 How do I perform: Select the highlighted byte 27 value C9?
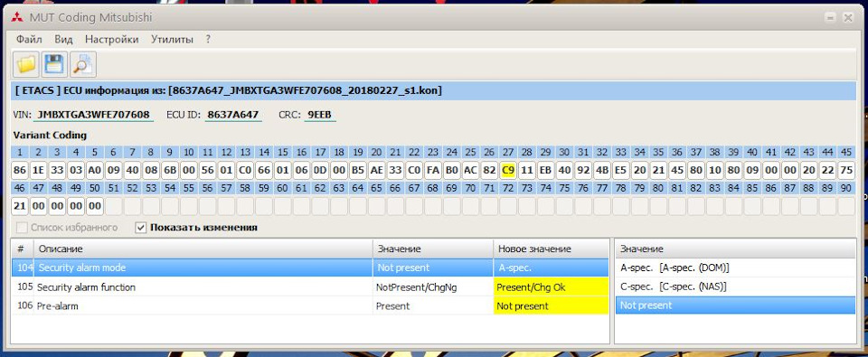(507, 171)
